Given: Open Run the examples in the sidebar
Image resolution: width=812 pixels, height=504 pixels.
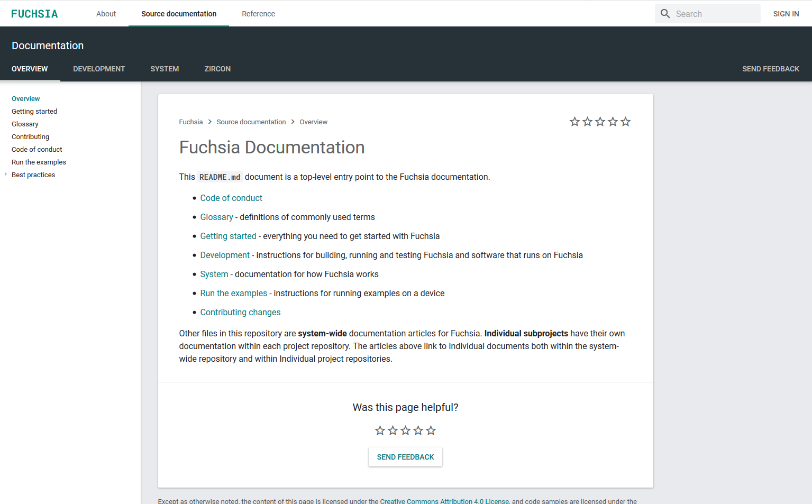Looking at the screenshot, I should [x=39, y=162].
